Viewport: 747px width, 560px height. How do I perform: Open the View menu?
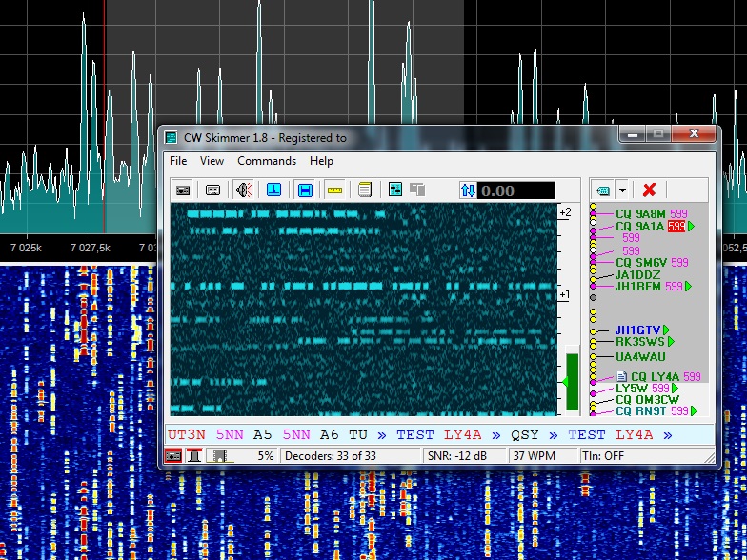212,161
